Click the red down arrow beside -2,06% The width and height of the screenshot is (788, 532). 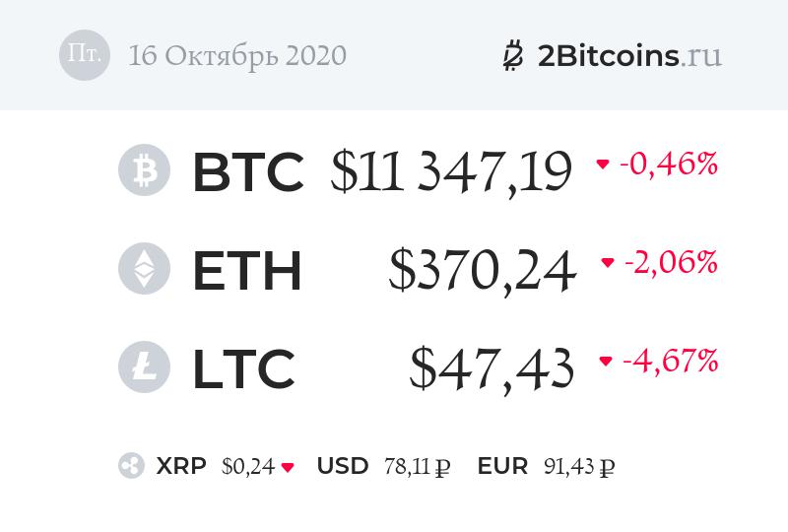[607, 264]
